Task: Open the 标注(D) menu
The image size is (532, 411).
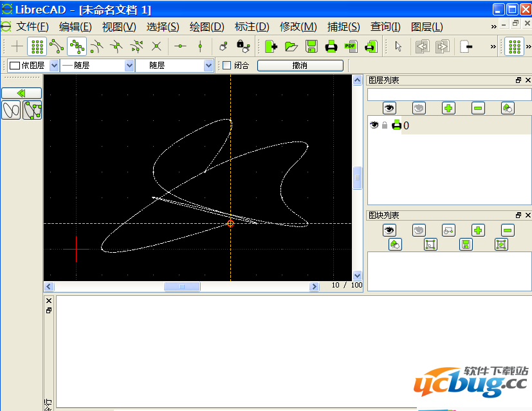Action: click(x=252, y=27)
